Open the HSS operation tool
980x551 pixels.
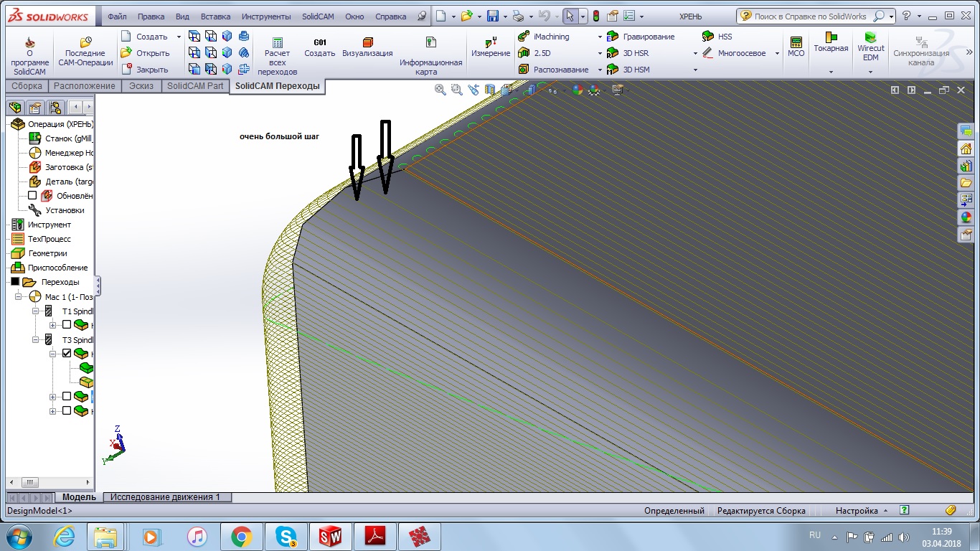[x=708, y=37]
